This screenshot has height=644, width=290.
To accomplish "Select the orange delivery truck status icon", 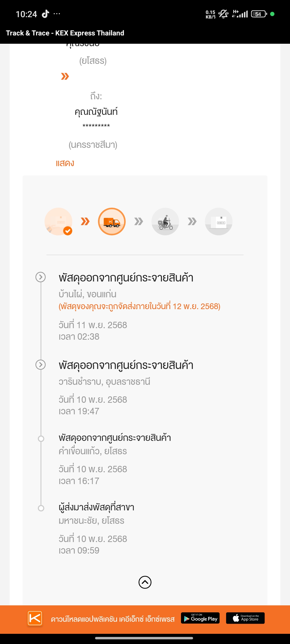I will coord(112,221).
